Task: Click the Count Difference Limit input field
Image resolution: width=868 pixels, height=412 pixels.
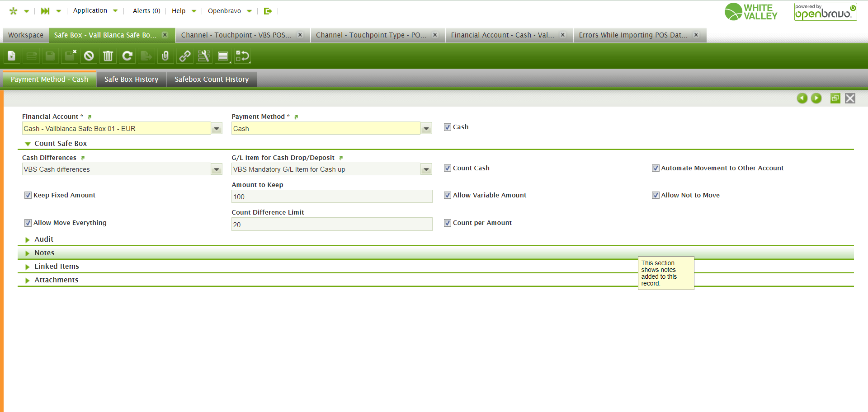Action: (x=332, y=225)
